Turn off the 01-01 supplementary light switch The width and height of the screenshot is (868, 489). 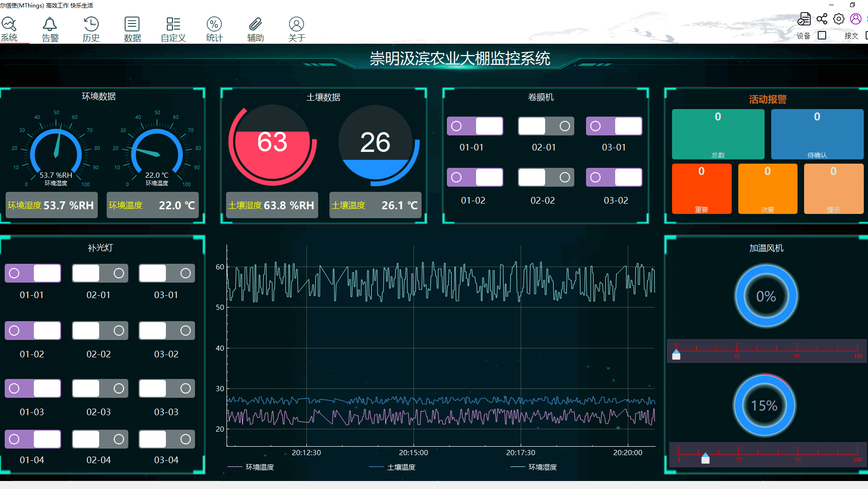[x=32, y=273]
